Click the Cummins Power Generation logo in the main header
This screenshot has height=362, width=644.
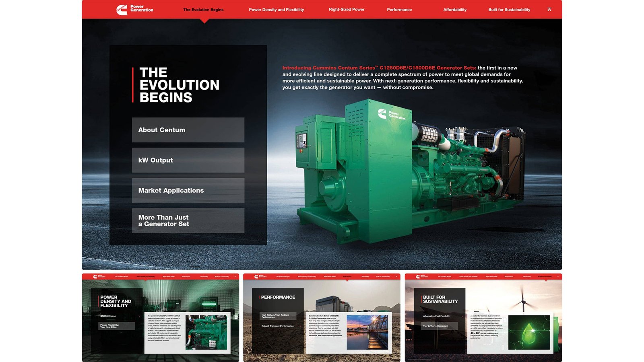pos(134,9)
